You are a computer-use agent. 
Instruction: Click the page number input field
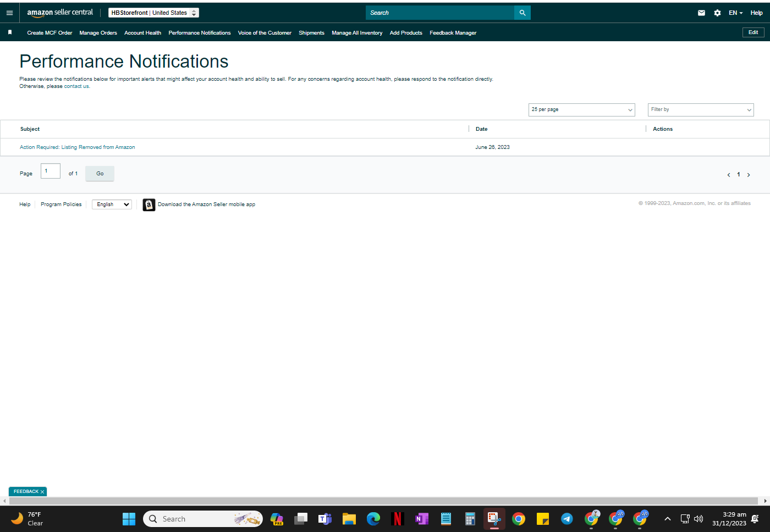click(51, 171)
